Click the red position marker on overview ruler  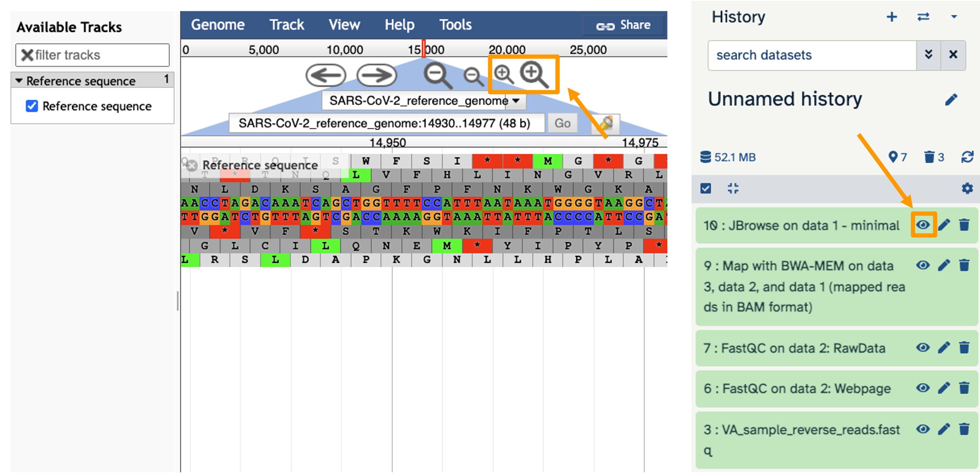coord(423,49)
